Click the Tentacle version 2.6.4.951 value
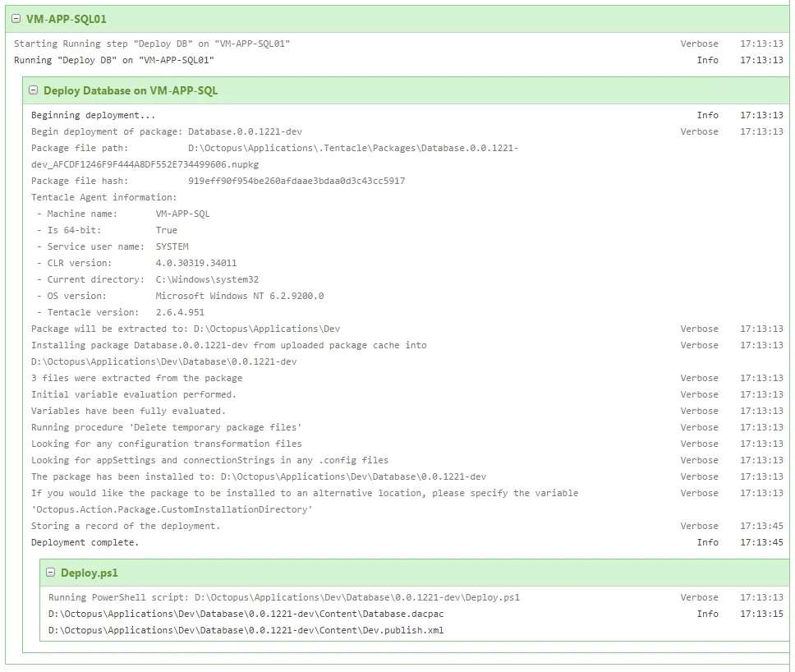 [180, 312]
